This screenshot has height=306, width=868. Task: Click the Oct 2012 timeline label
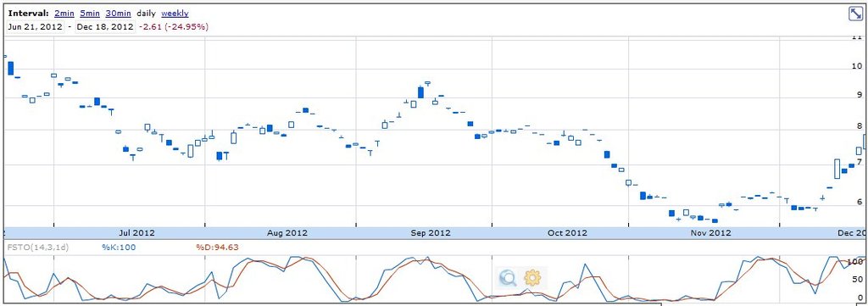click(x=567, y=233)
